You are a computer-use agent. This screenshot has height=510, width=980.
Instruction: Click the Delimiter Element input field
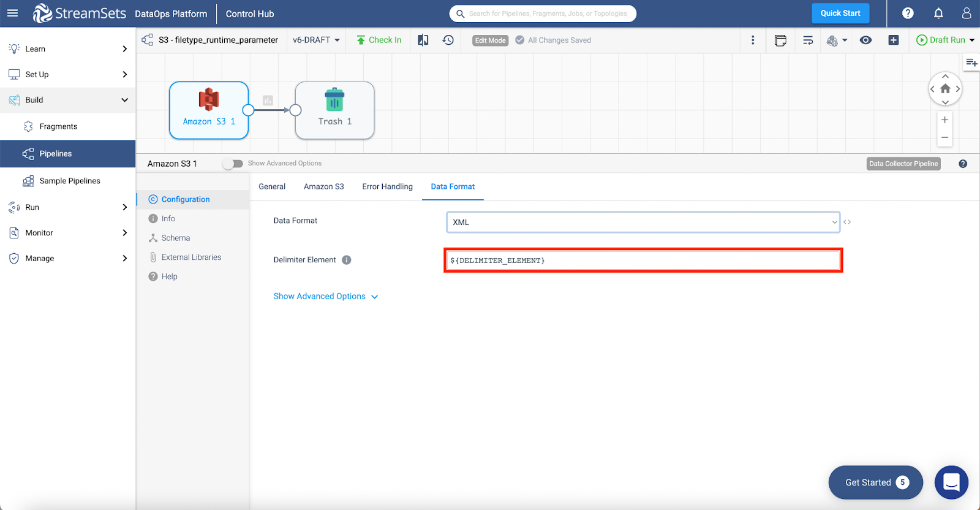point(643,261)
